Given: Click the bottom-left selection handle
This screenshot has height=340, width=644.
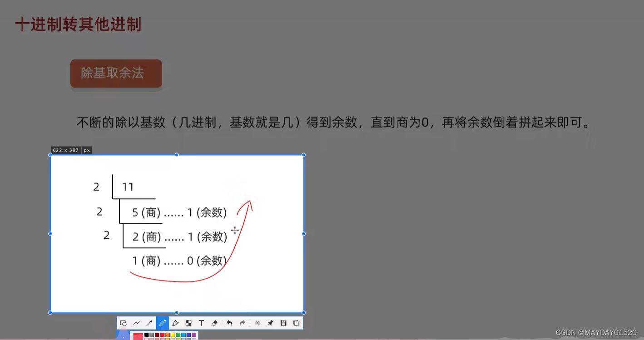Looking at the screenshot, I should tap(50, 312).
